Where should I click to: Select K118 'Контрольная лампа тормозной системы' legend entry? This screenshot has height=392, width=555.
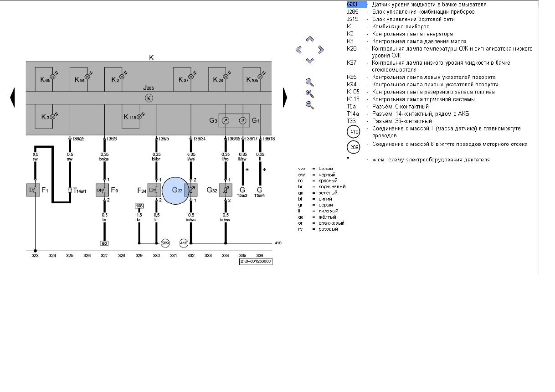pyautogui.click(x=411, y=99)
